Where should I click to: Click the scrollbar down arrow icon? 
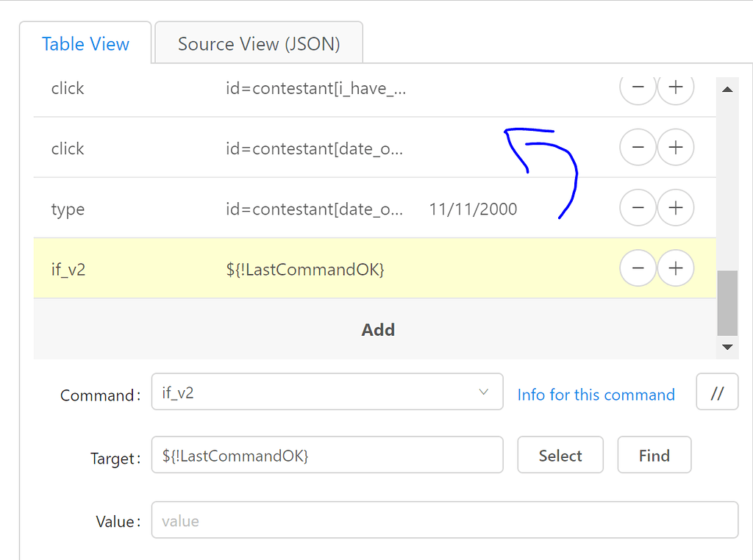727,347
